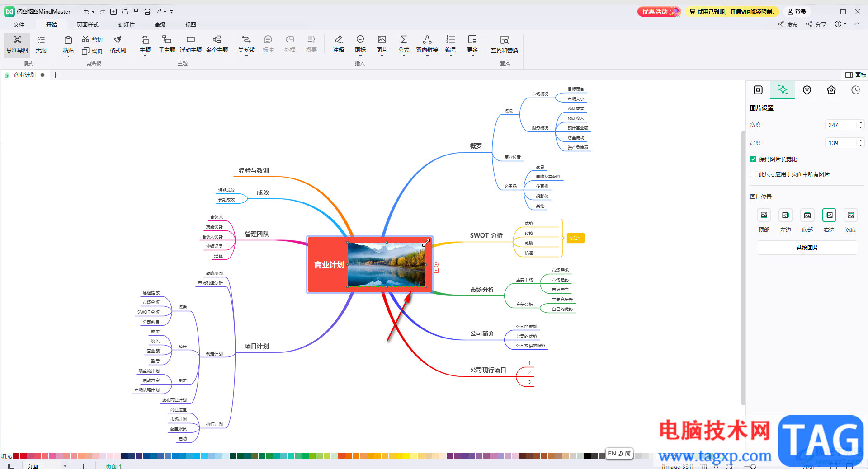Image resolution: width=868 pixels, height=469 pixels.
Task: Expand the Picture (图片) insert dropdown
Action: pos(382,56)
